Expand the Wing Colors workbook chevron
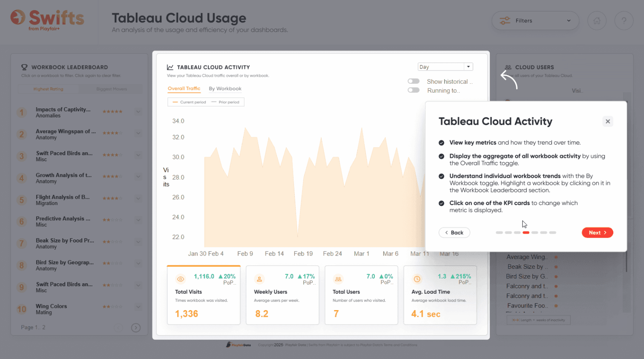 coord(138,307)
